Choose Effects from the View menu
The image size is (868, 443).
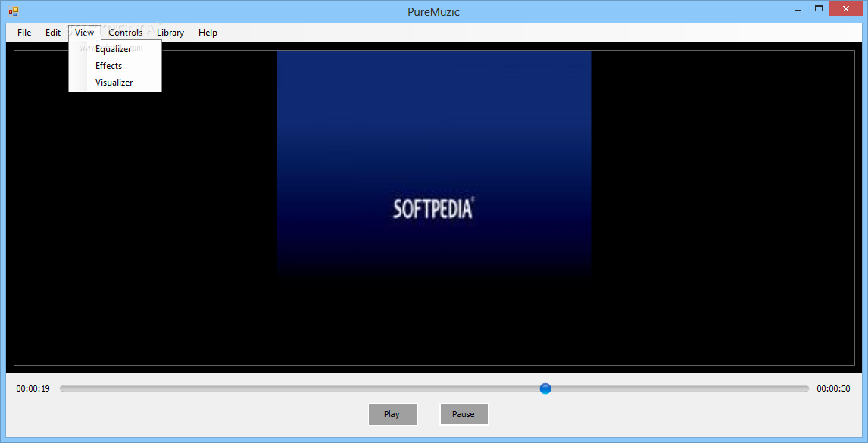pyautogui.click(x=115, y=66)
